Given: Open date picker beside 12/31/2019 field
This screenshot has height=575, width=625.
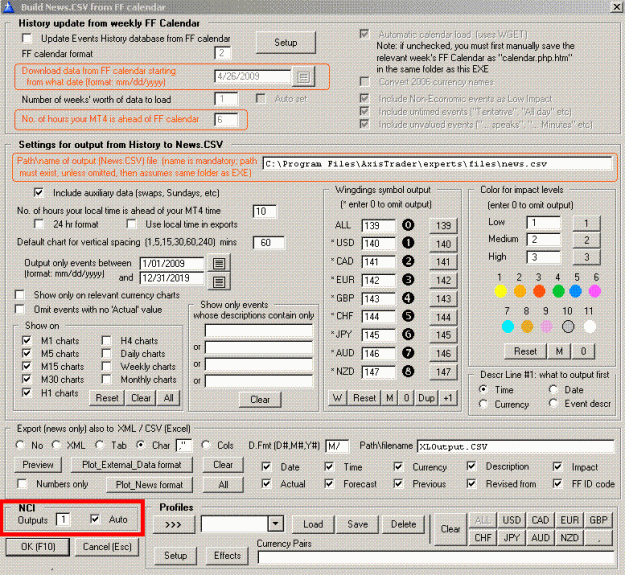Looking at the screenshot, I should pos(219,282).
